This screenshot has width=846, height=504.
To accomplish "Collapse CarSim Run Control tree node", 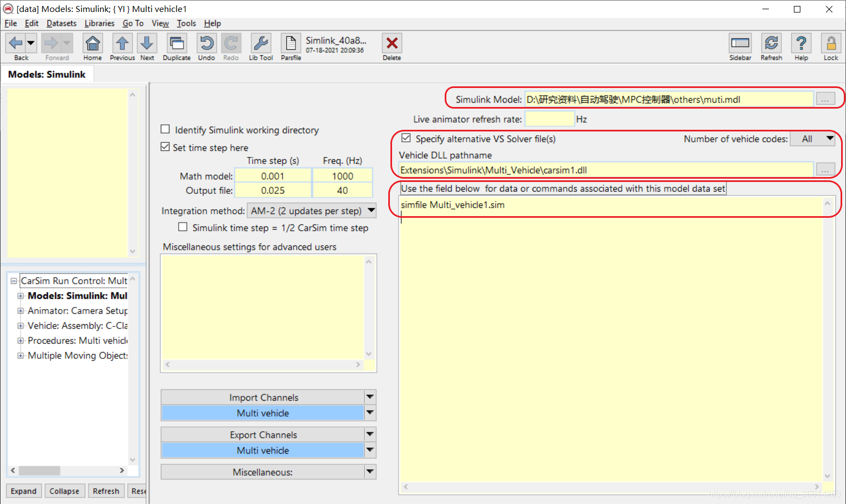I will pos(14,281).
